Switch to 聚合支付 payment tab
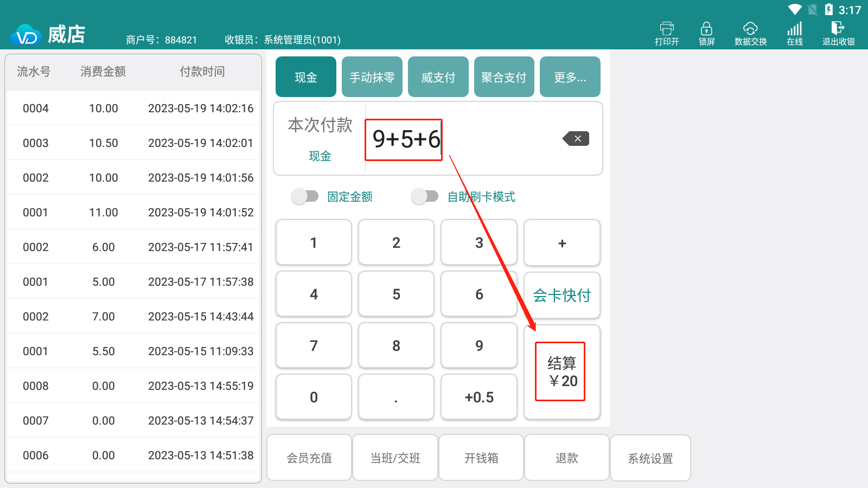 click(x=504, y=77)
